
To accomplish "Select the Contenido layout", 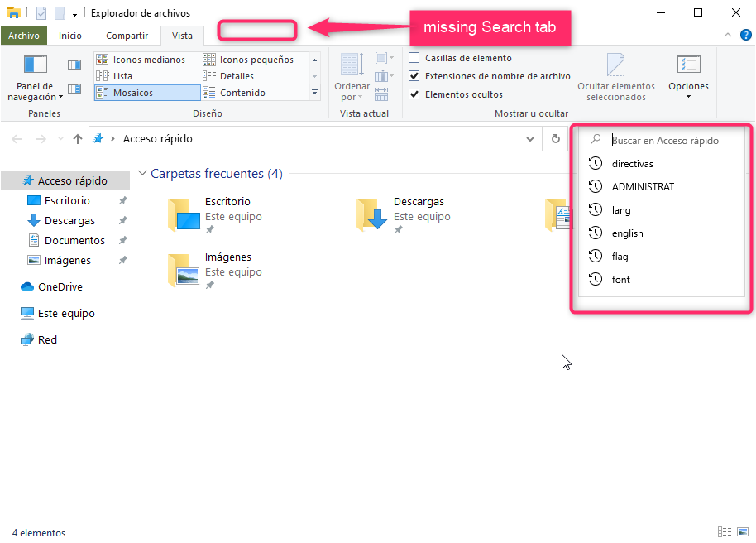I will tap(234, 93).
